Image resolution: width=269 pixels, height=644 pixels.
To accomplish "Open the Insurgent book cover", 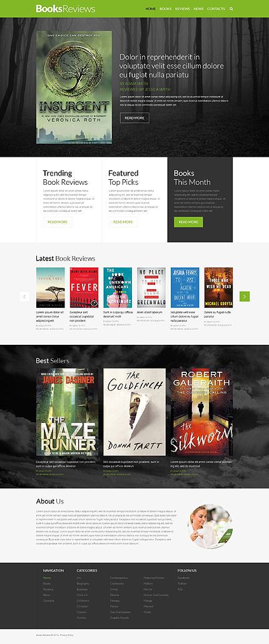I will click(74, 87).
